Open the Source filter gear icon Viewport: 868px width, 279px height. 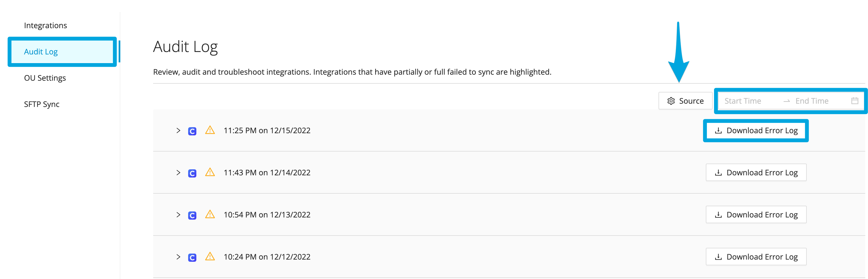(x=672, y=100)
